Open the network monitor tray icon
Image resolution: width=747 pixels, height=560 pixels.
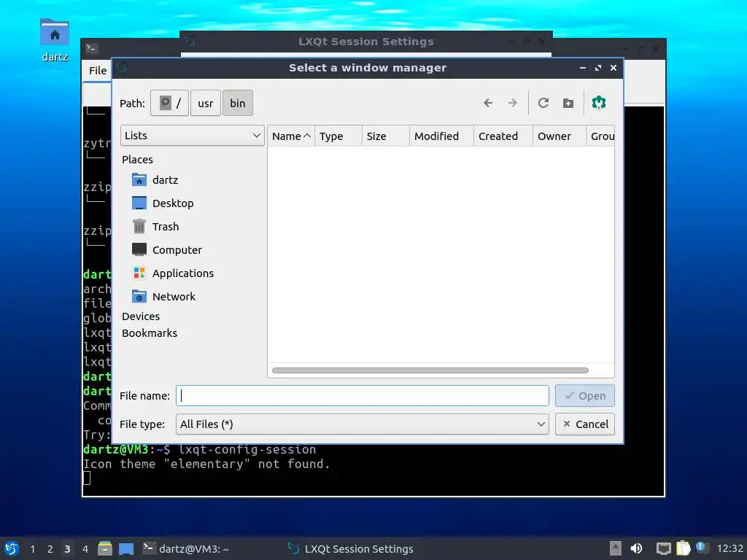click(663, 548)
